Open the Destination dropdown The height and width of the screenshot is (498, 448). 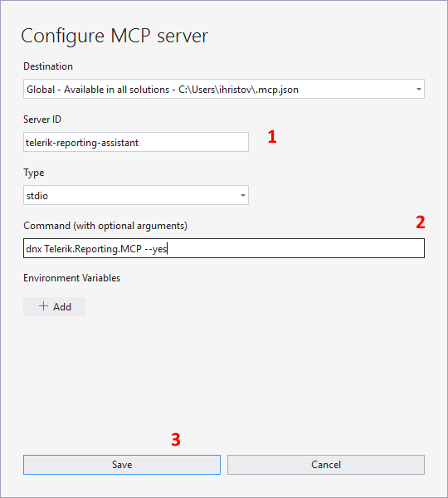point(223,89)
